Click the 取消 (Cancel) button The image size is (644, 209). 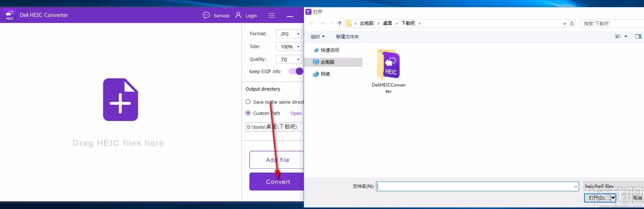point(638,198)
